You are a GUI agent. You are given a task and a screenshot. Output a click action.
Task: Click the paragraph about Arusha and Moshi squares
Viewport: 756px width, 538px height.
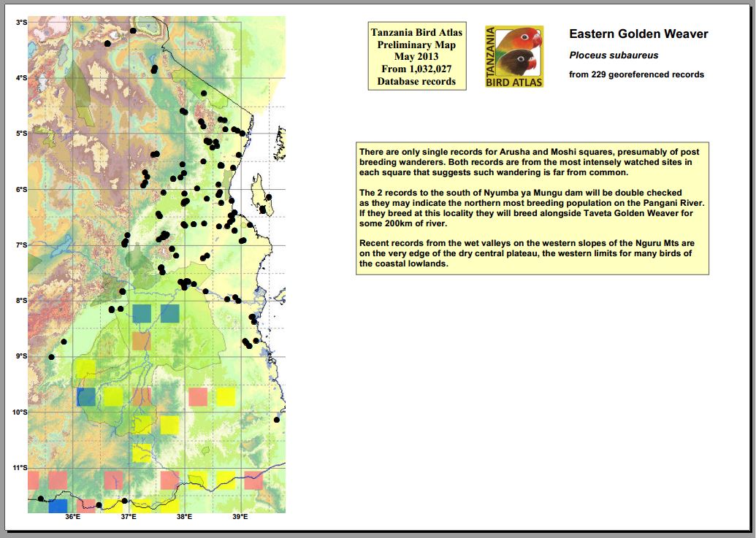(524, 161)
